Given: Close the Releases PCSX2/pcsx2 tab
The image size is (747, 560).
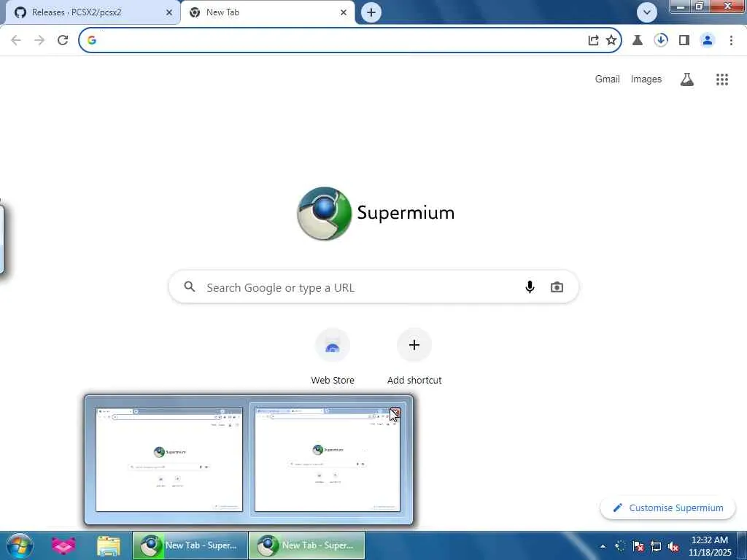Looking at the screenshot, I should pyautogui.click(x=169, y=13).
